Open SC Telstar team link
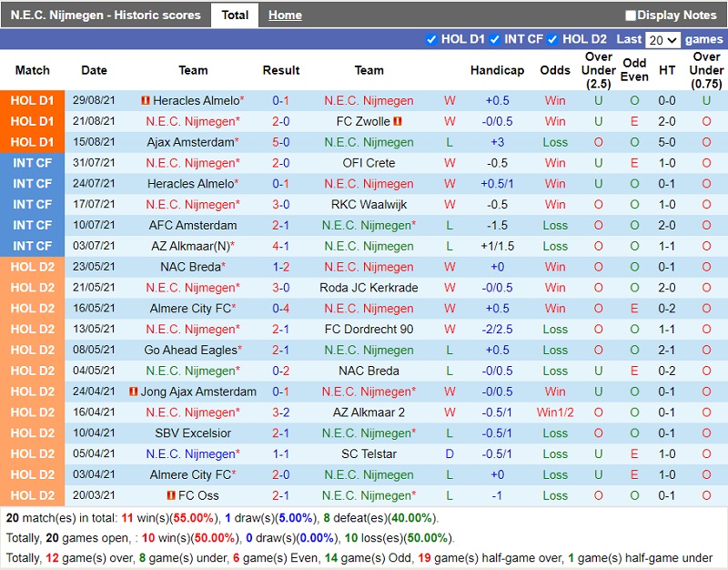 (369, 453)
